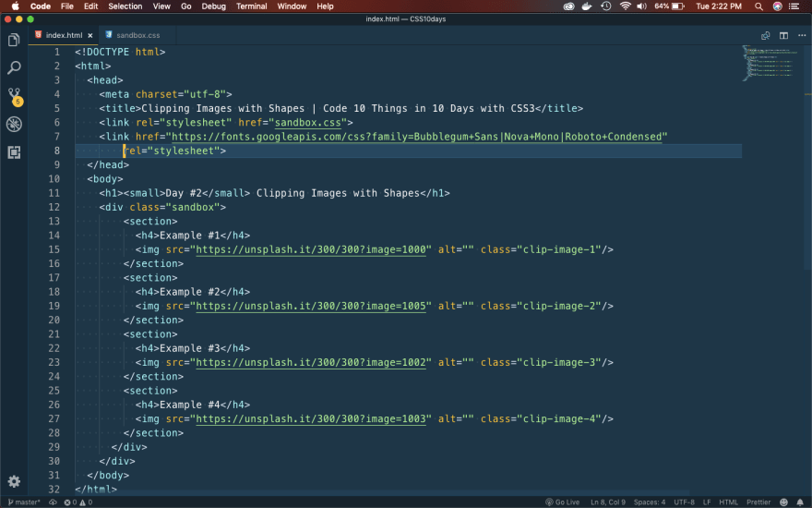812x508 pixels.
Task: Follow the image=1000 unsplash URL link
Action: [311, 250]
